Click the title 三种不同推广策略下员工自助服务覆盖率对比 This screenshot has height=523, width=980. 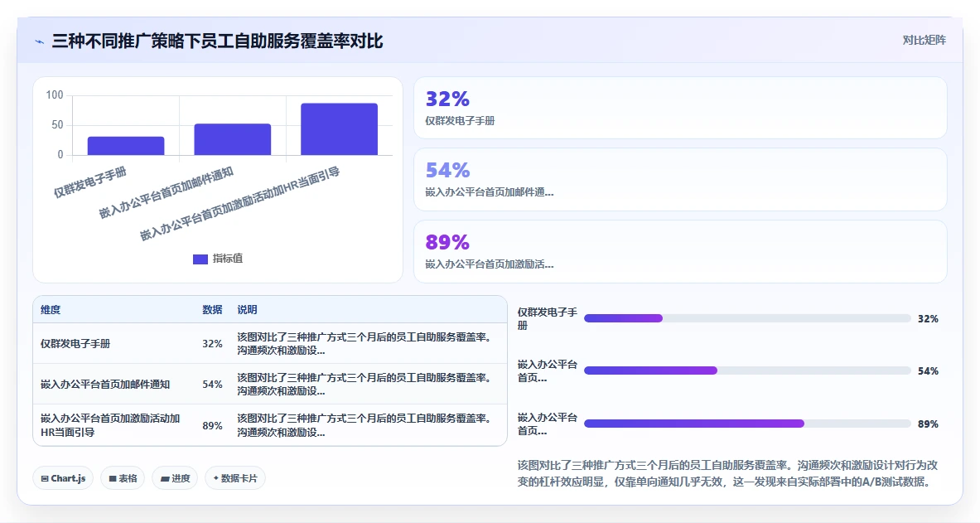pos(217,41)
